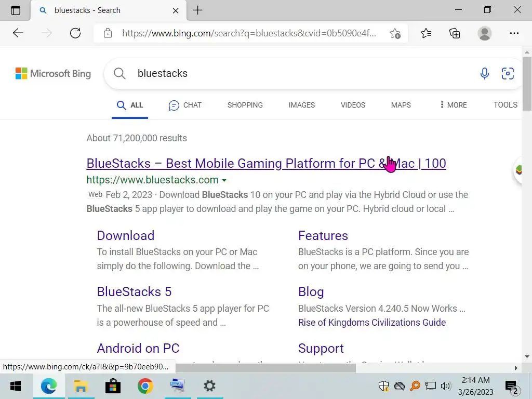Open the Collections icon

(455, 33)
